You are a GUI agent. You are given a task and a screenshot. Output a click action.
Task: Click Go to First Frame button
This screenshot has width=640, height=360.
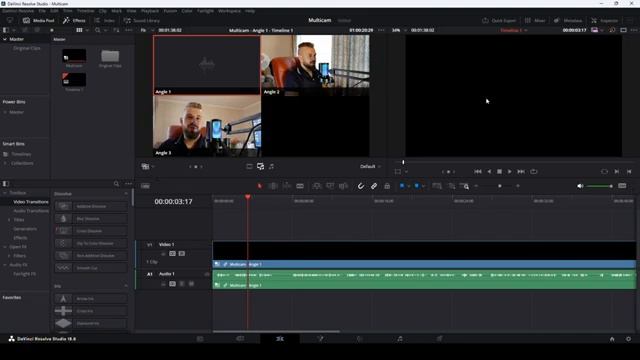pos(478,172)
